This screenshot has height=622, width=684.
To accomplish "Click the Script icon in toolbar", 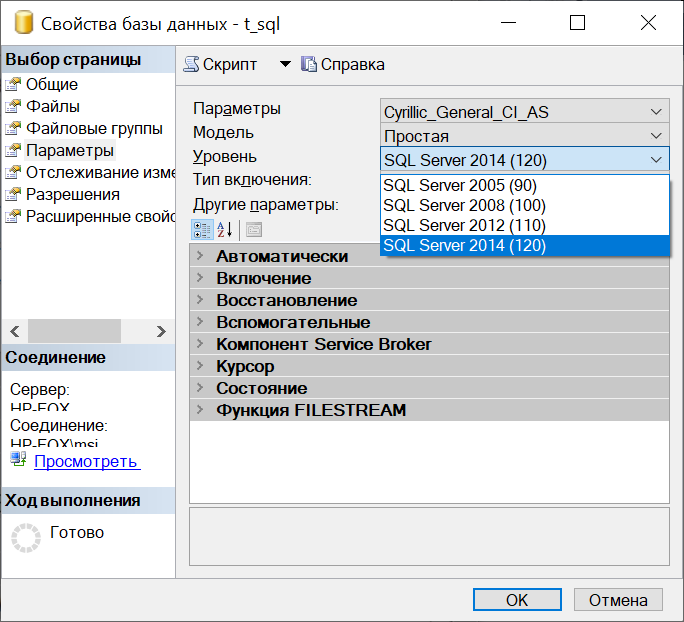I will point(191,65).
